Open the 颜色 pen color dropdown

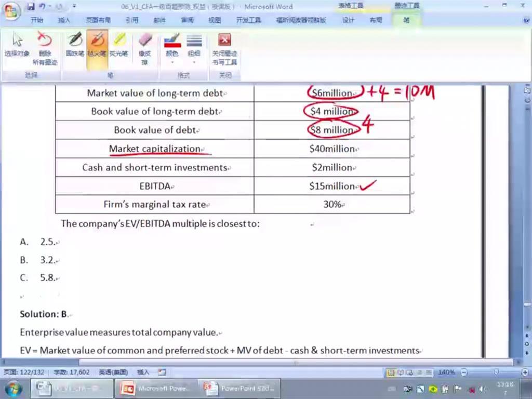[172, 48]
